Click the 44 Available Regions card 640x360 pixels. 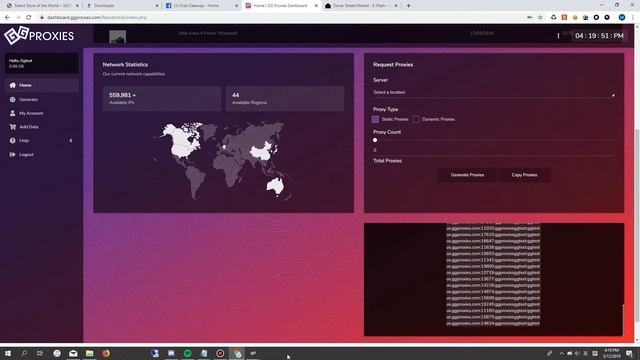285,98
